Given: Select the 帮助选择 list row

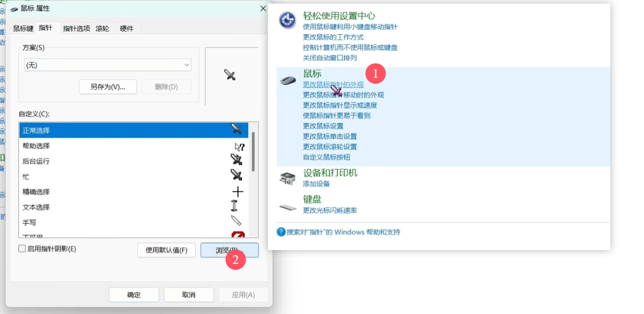Looking at the screenshot, I should (134, 146).
